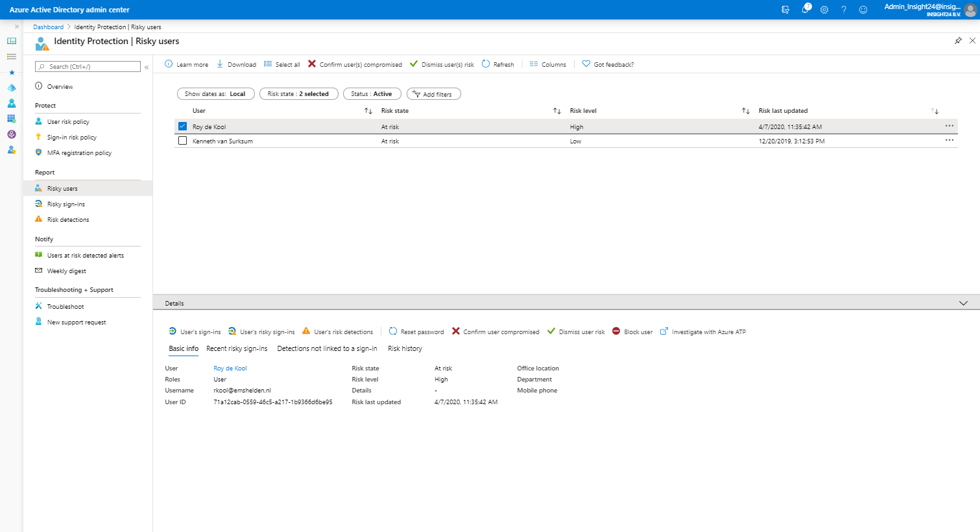The image size is (980, 532).
Task: Click Dismiss user(s) risk in top toolbar
Action: [442, 64]
